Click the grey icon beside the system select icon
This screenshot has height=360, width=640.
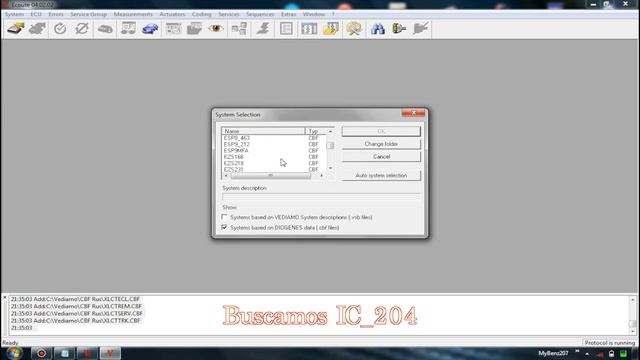37,29
